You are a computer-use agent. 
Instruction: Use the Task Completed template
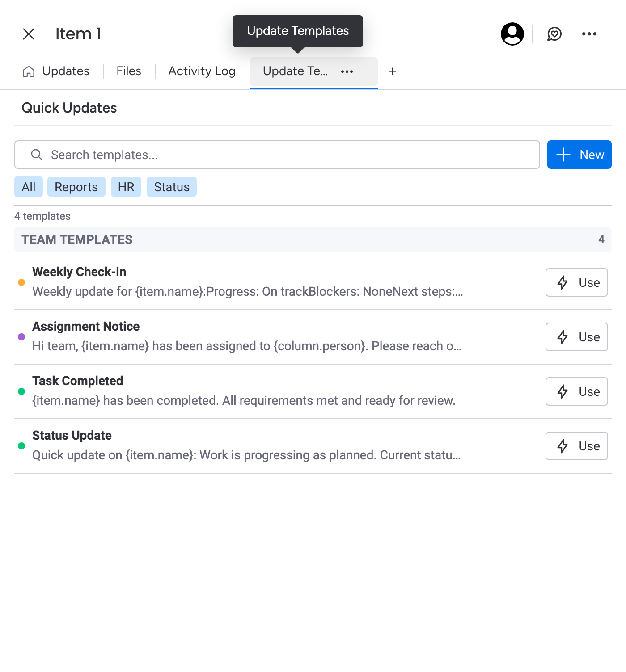pos(576,391)
